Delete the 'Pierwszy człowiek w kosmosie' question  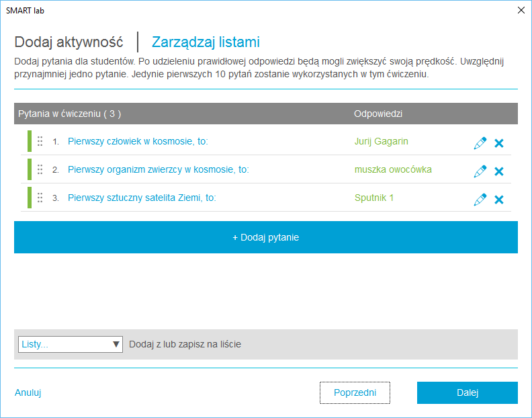click(498, 143)
